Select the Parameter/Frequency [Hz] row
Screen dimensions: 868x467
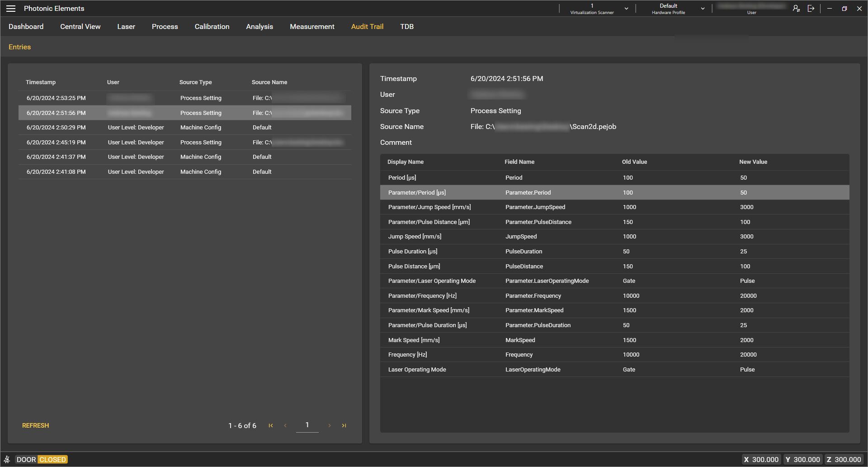(x=615, y=296)
